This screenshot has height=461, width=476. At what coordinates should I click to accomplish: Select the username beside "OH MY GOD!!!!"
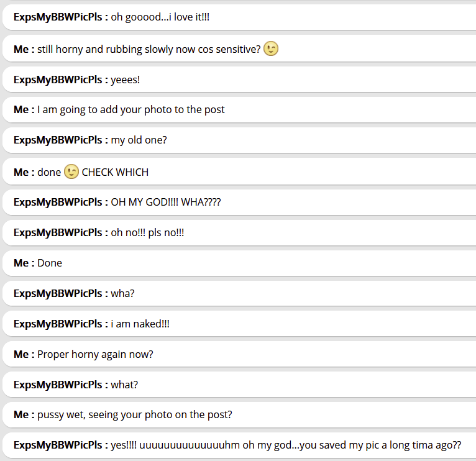click(60, 202)
